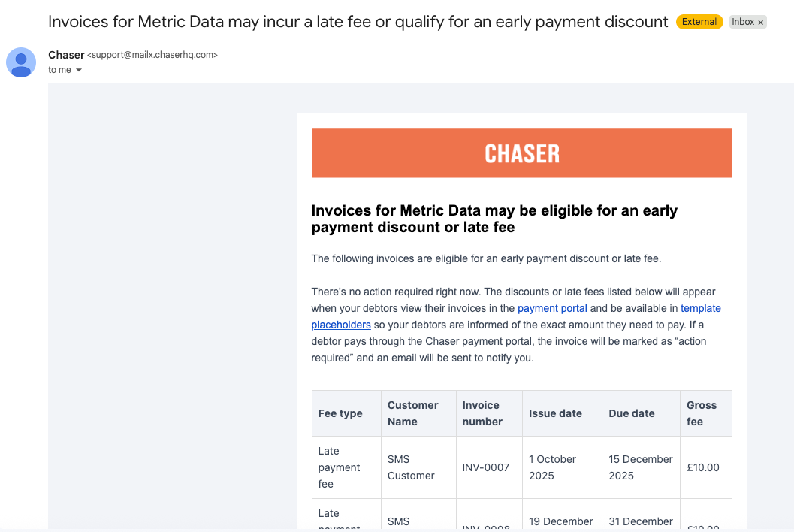Click the Fee type column header
Screen dimensions: 794x532
point(340,413)
